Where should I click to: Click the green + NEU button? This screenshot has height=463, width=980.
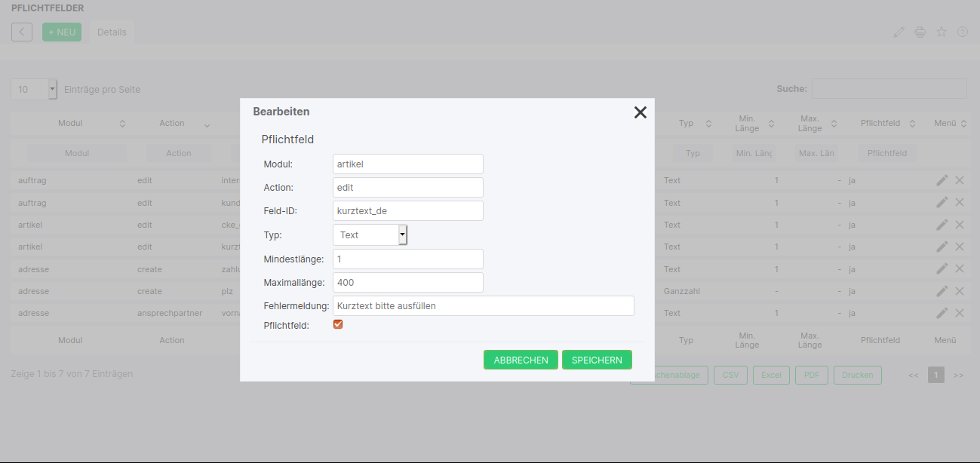pos(62,32)
